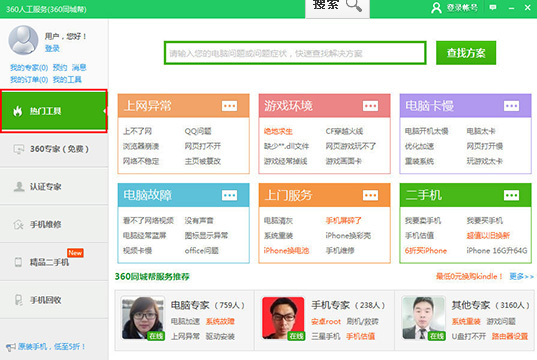The image size is (537, 360).
Task: Open the feedback message icon in title bar
Action: [493, 7]
